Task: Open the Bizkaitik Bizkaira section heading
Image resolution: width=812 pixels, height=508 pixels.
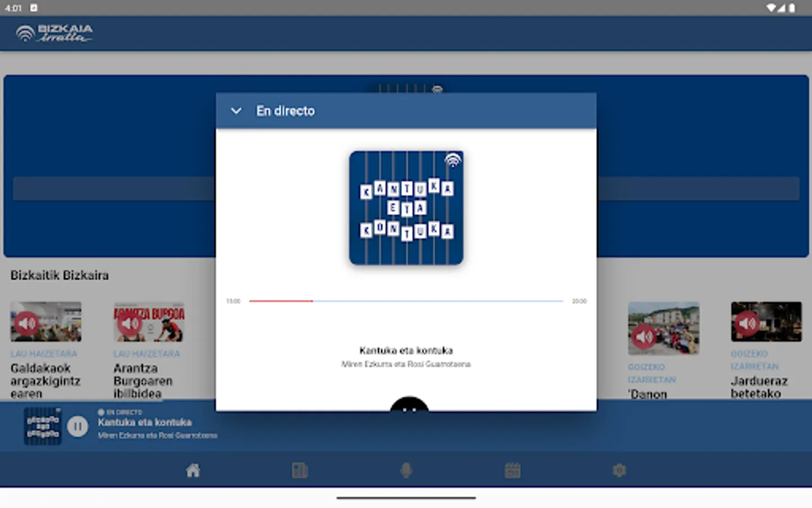Action: pos(59,275)
